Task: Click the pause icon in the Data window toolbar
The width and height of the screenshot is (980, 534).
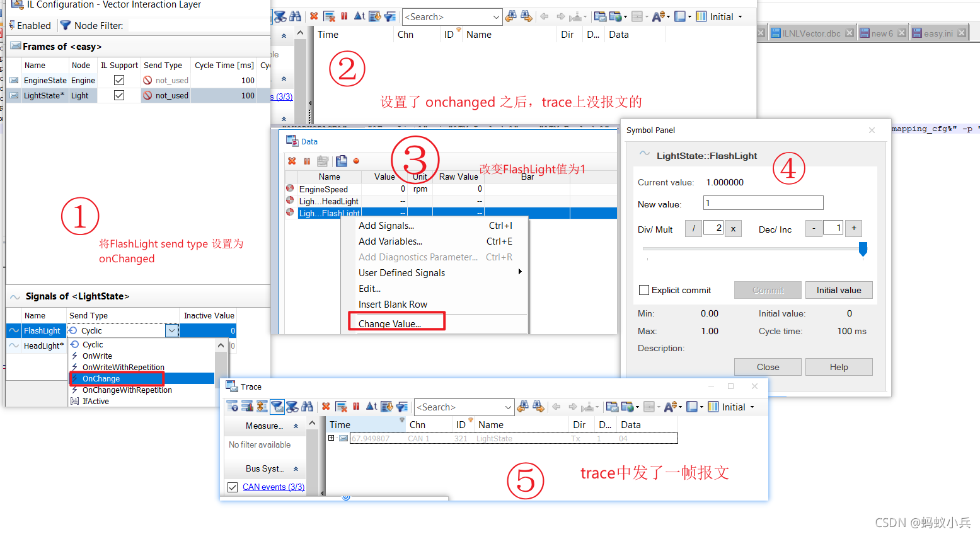Action: (x=307, y=161)
